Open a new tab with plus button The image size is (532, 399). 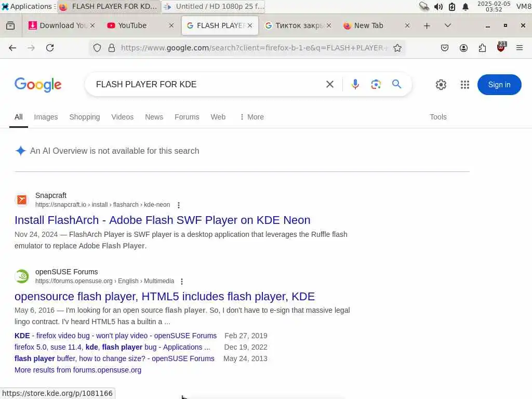(427, 26)
